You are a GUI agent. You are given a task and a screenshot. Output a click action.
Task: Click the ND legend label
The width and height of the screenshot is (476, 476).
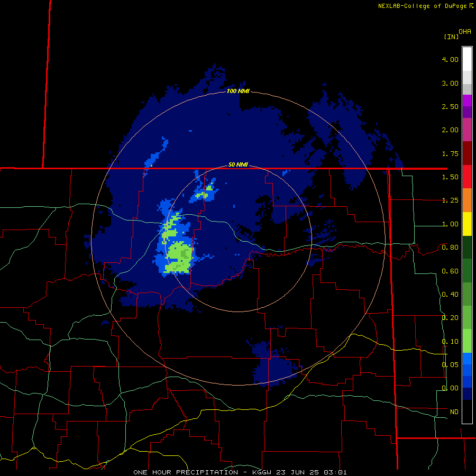[x=454, y=412]
